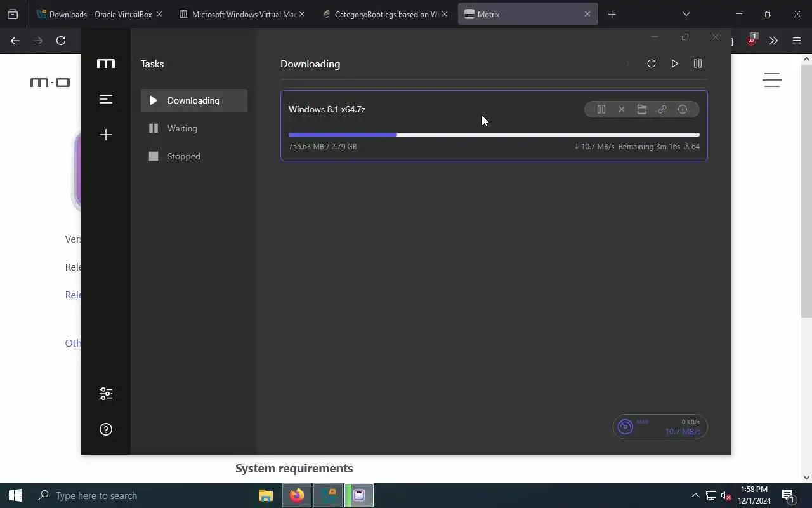Reload the browser page
Screen dimensions: 812x508
point(61,41)
